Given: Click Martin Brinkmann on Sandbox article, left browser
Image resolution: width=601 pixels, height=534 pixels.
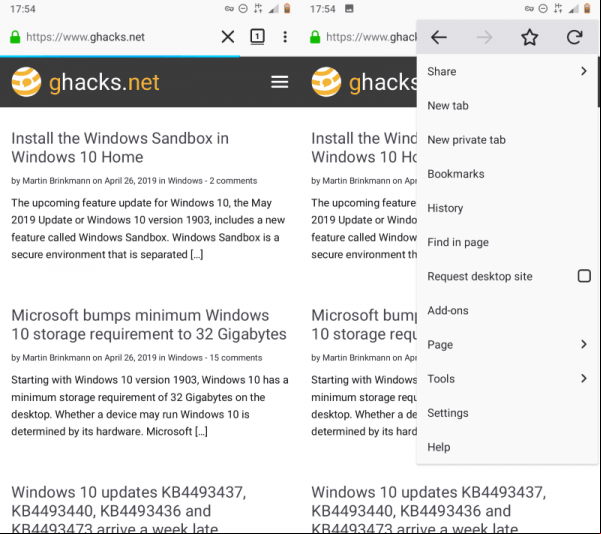Looking at the screenshot, I should 56,181.
